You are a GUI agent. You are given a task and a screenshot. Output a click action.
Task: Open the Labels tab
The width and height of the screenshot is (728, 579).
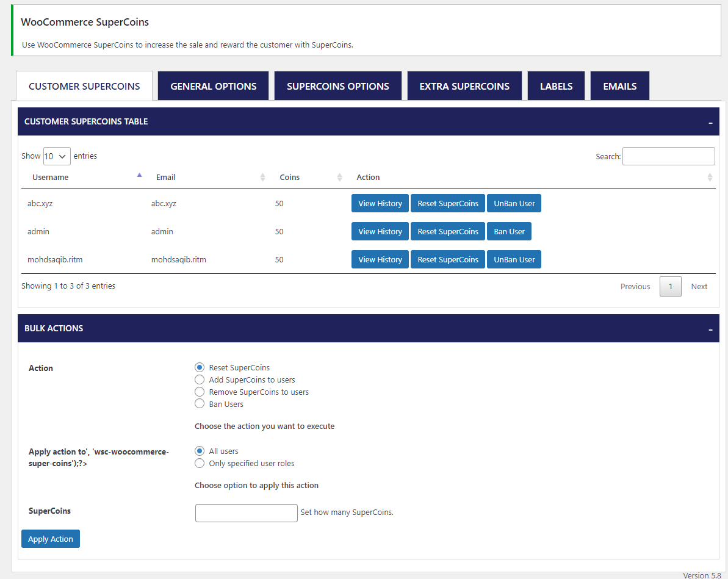556,86
